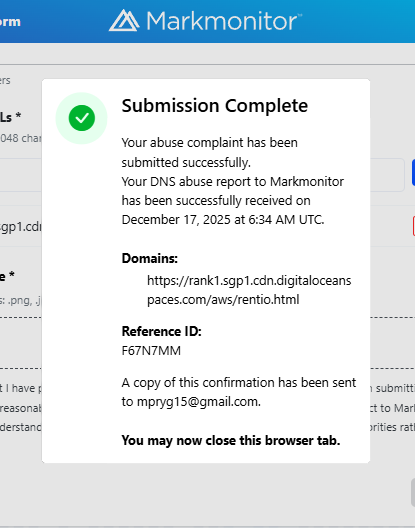
Task: Click the URL input field behind the dialog
Action: pos(387,175)
